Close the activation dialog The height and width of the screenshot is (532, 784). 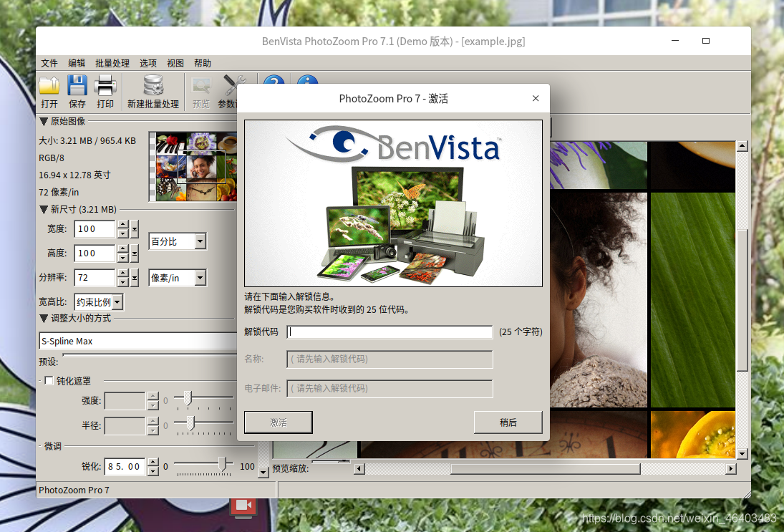pos(536,99)
